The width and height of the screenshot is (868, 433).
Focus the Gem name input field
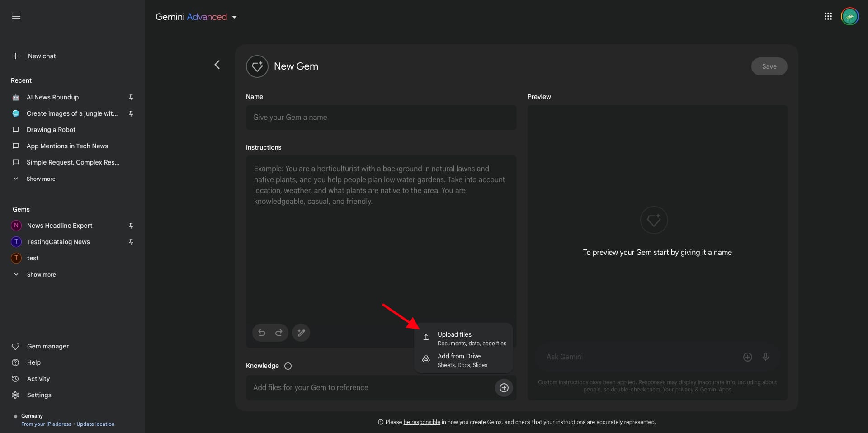(x=381, y=118)
